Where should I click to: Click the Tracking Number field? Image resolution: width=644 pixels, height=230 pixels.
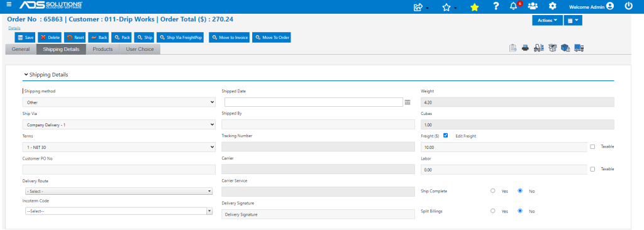point(318,146)
